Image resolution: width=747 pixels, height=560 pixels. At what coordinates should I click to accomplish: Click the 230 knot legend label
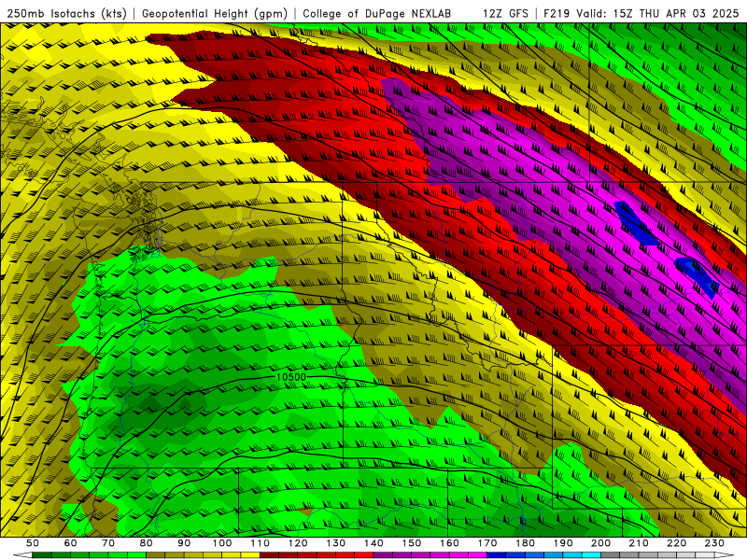click(714, 543)
